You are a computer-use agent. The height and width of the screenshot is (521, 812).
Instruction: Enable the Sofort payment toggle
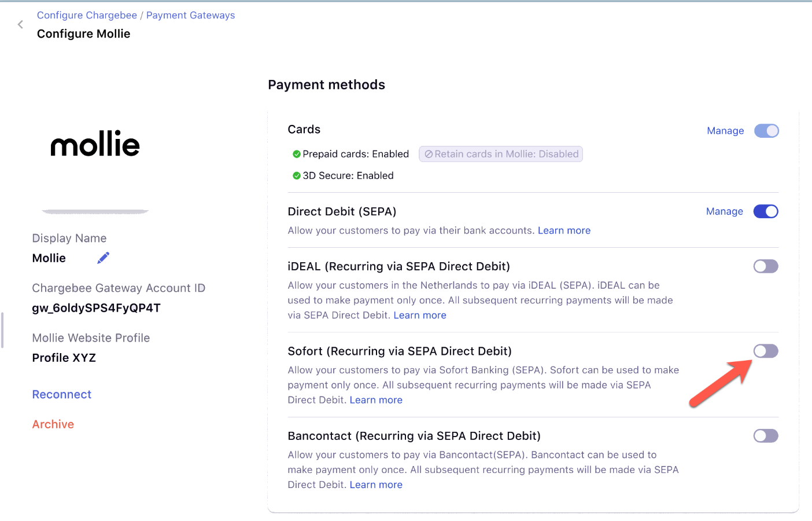(x=766, y=351)
